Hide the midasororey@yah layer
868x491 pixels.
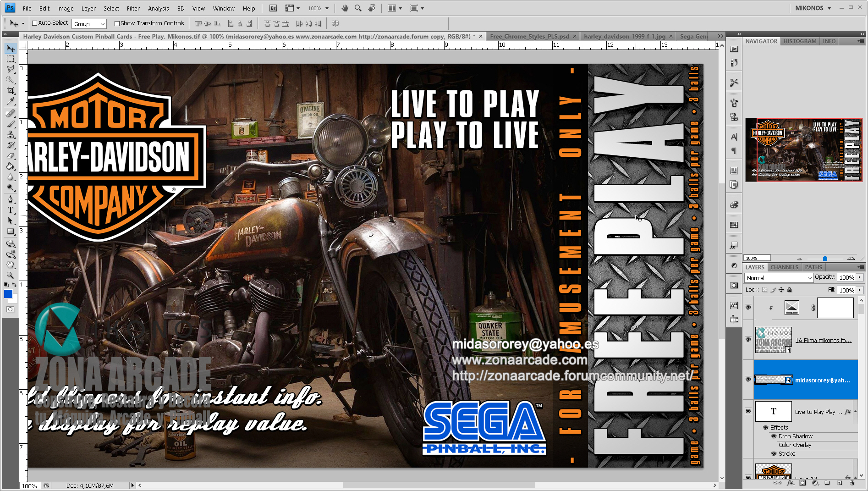pos(748,379)
